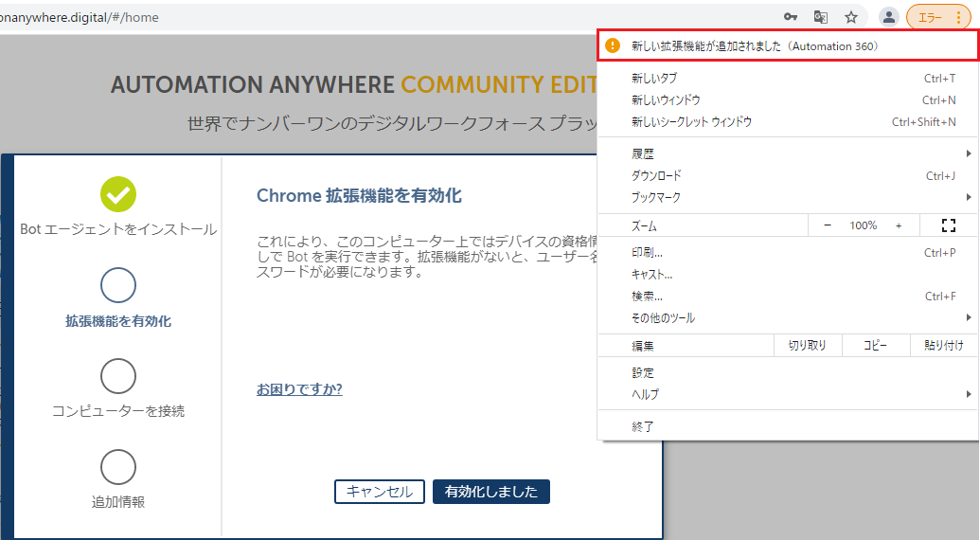Expand その他のツール submenu
Image resolution: width=980 pixels, height=540 pixels.
click(x=788, y=318)
